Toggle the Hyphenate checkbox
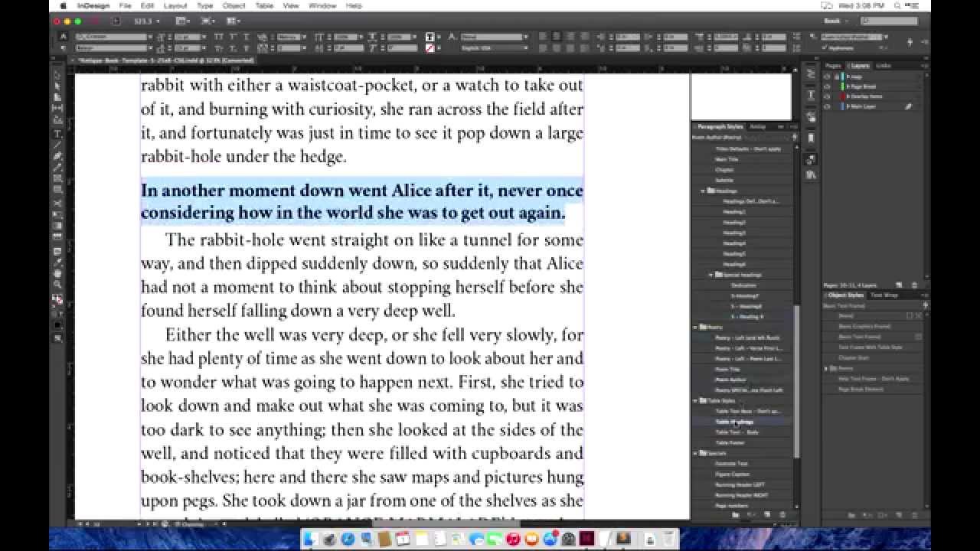This screenshot has height=551, width=980. 825,47
